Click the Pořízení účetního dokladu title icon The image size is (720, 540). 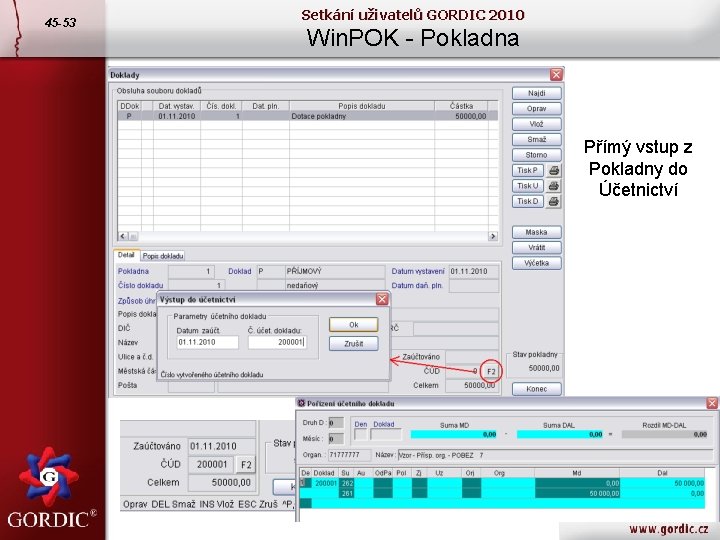tap(301, 403)
